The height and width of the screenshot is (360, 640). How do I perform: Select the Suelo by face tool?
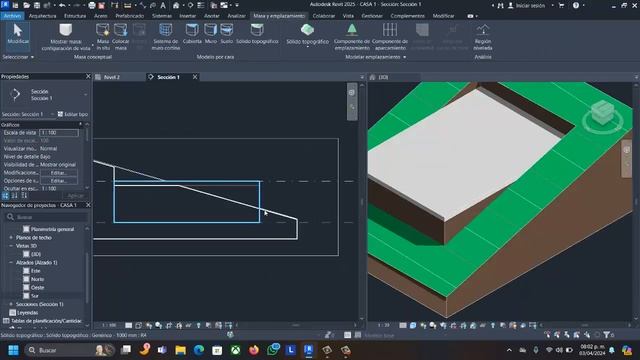click(227, 33)
